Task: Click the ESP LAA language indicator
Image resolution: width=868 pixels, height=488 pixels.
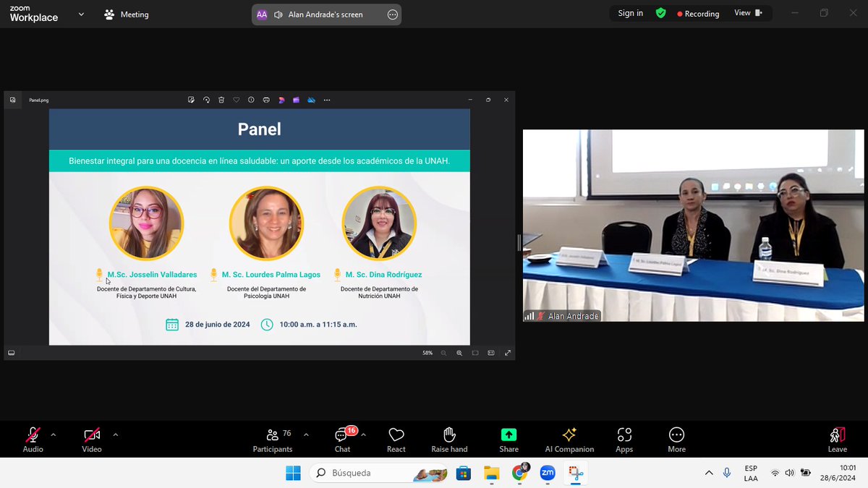Action: click(x=751, y=473)
